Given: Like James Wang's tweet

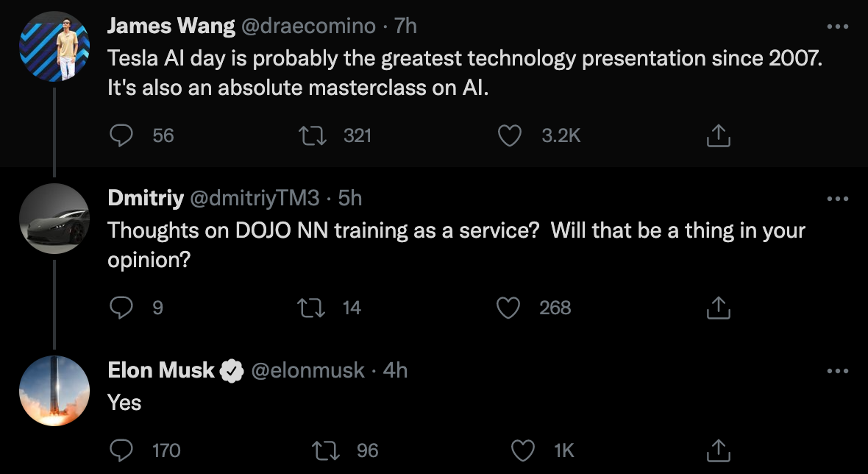Looking at the screenshot, I should (509, 135).
